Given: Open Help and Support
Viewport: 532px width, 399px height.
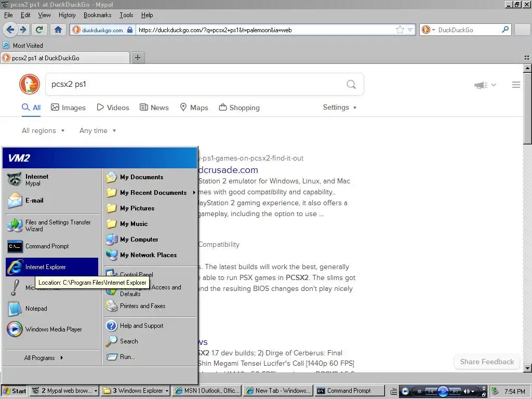Looking at the screenshot, I should [x=150, y=326].
